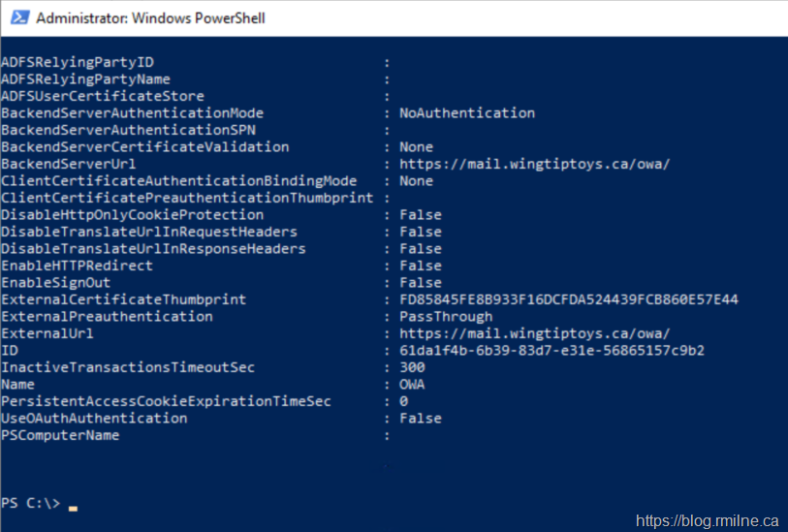Click the PSComputerName property label
Image resolution: width=788 pixels, height=532 pixels.
point(60,435)
